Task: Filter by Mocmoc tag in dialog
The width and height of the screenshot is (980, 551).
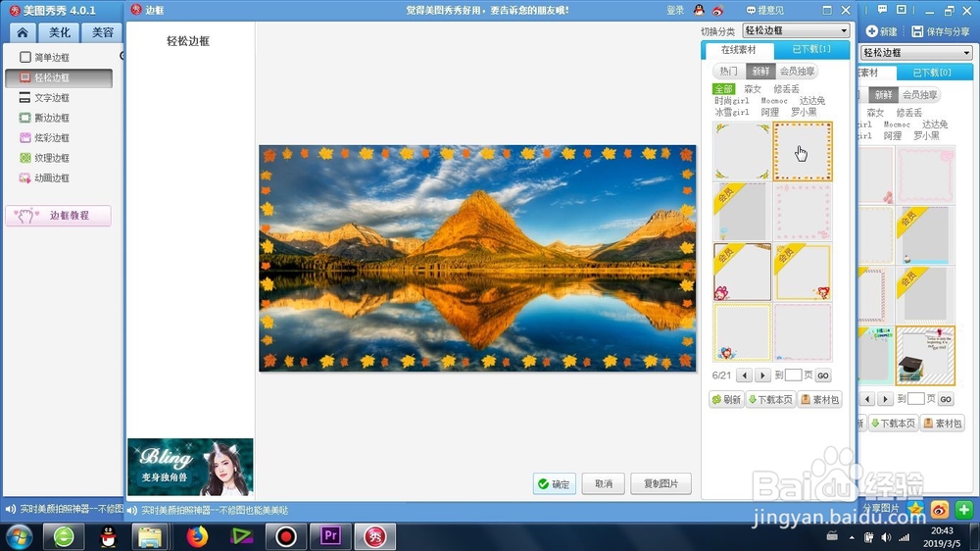Action: pos(774,101)
